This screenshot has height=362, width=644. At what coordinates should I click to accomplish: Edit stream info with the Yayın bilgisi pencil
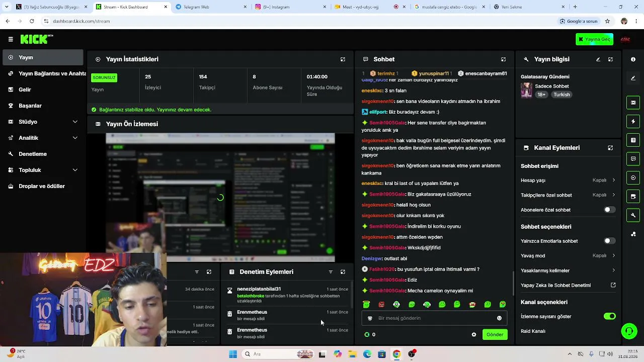[x=598, y=59]
